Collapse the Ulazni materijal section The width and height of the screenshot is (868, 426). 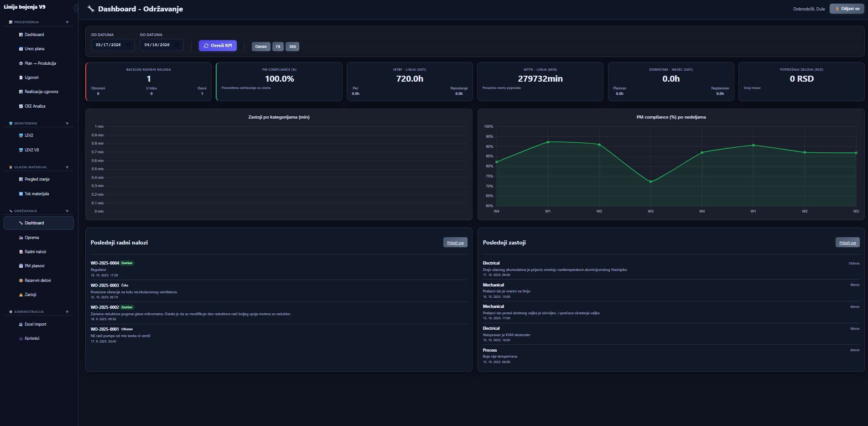coord(67,167)
